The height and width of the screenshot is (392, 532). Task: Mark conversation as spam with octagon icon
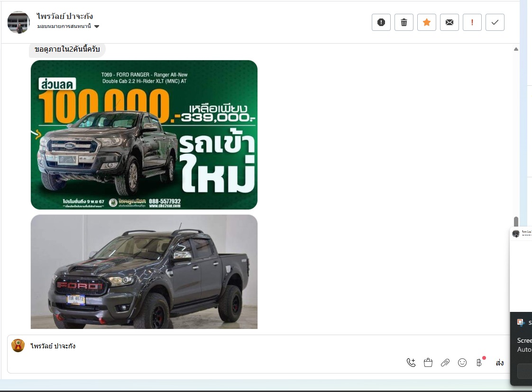click(381, 22)
